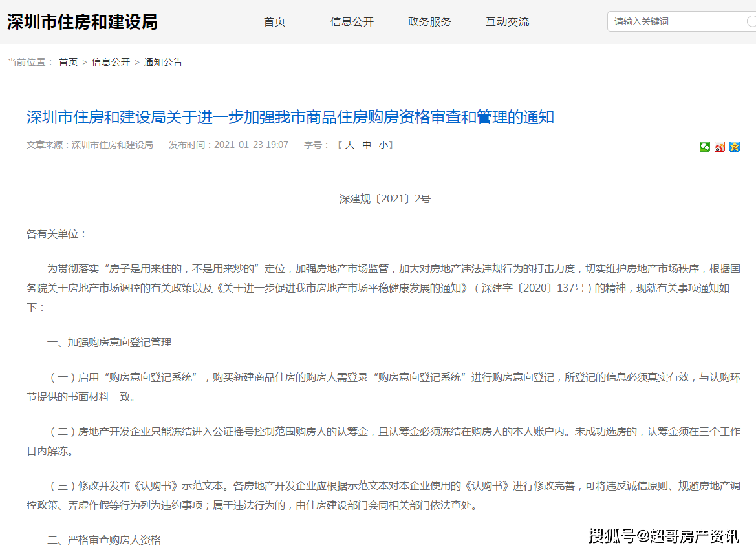Open the 信息公开 navigation menu

pos(352,21)
